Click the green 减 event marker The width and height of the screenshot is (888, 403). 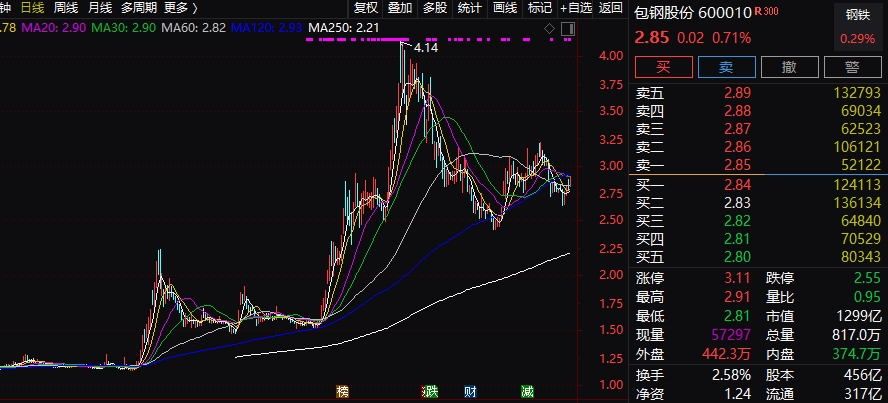pos(527,391)
